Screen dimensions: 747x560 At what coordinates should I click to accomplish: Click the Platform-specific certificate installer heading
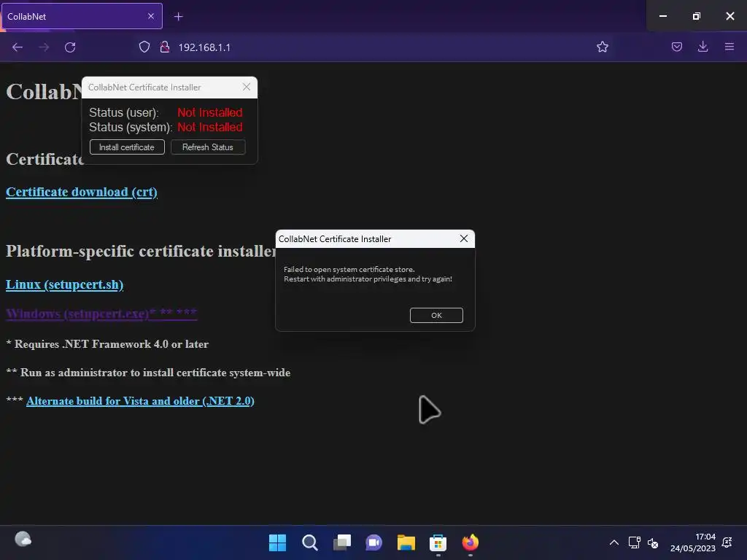[x=141, y=251]
